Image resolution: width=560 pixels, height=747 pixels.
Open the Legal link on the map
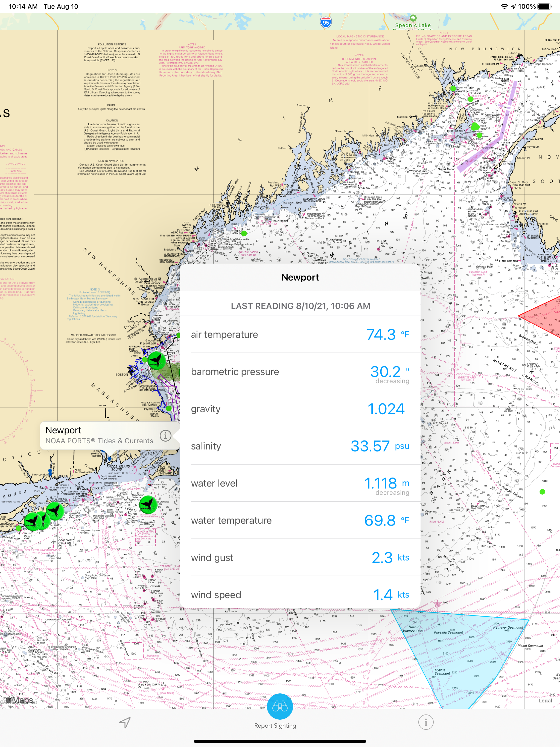(546, 701)
